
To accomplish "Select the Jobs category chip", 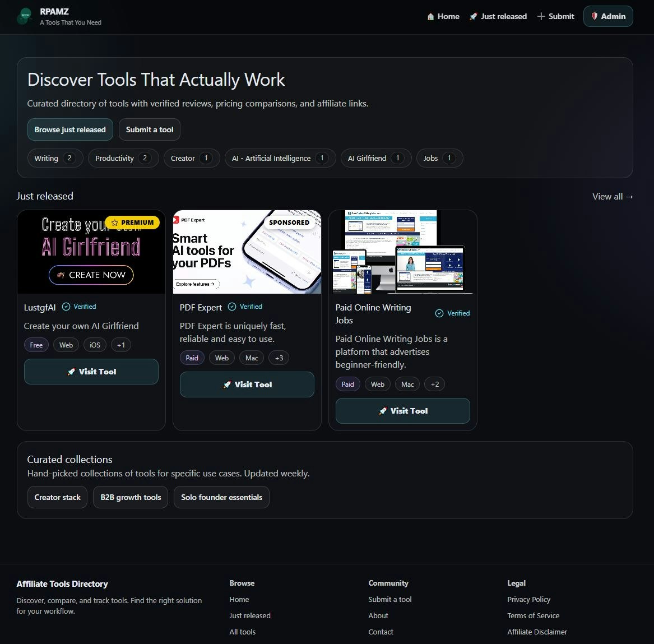I will (439, 158).
